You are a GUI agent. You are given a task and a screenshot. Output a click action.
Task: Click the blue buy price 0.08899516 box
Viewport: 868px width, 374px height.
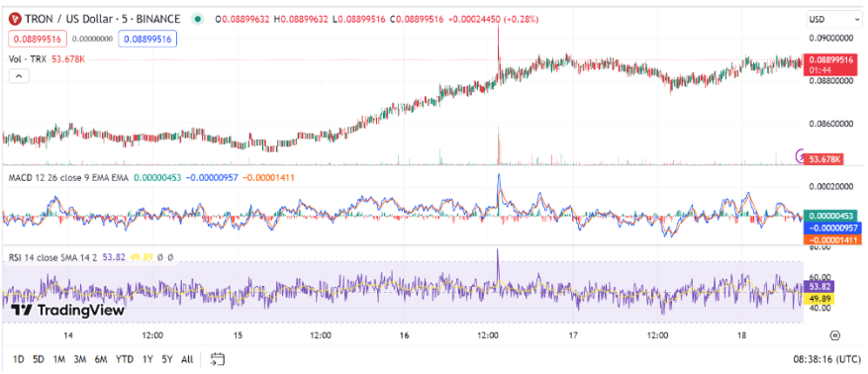point(147,40)
